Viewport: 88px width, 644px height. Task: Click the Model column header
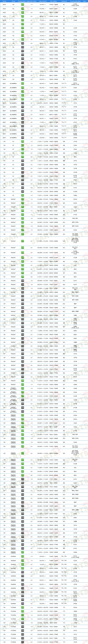[x=13, y=1]
